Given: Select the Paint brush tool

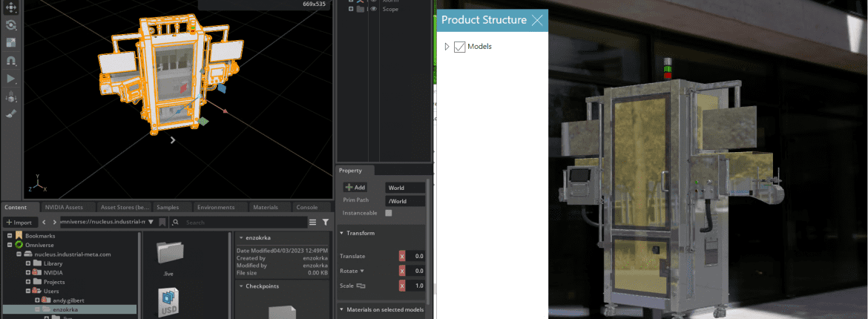Looking at the screenshot, I should click(11, 115).
